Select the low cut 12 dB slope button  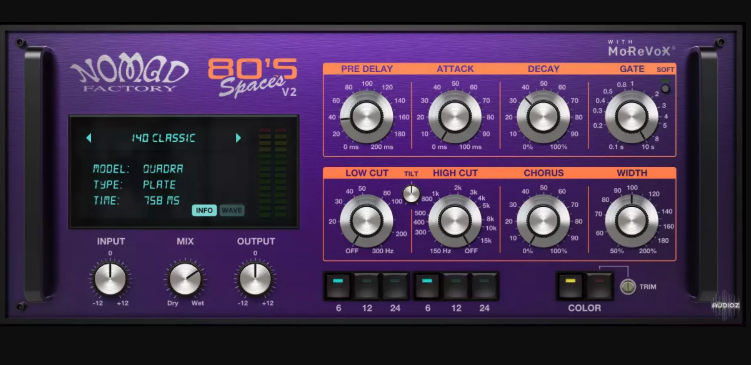point(367,286)
